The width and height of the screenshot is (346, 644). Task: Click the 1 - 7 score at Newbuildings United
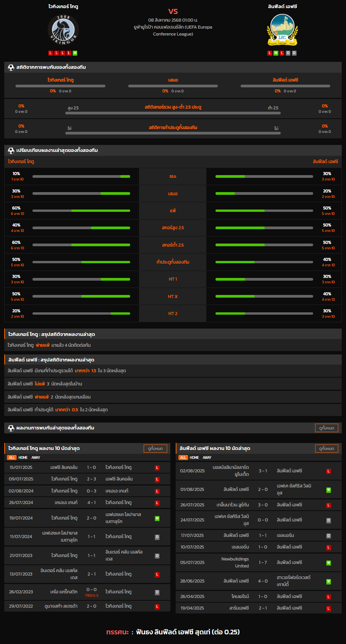coord(263,562)
